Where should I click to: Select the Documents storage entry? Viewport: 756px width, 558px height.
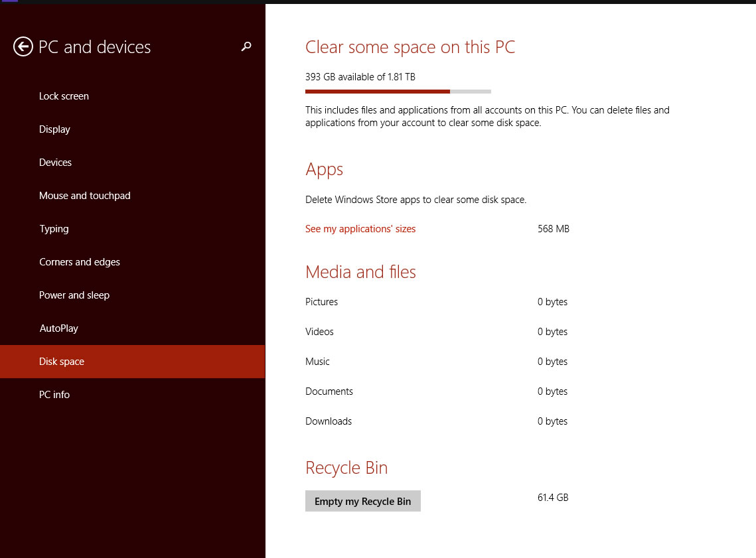329,391
